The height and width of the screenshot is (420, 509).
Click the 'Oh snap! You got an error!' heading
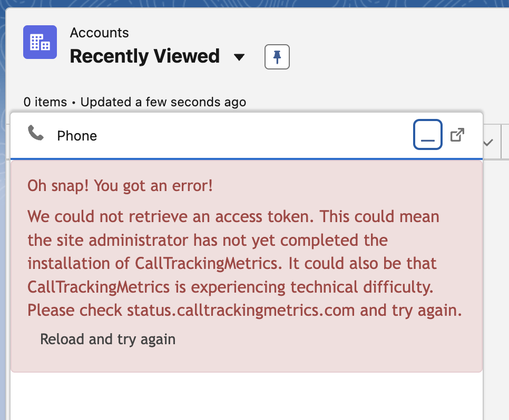(120, 186)
